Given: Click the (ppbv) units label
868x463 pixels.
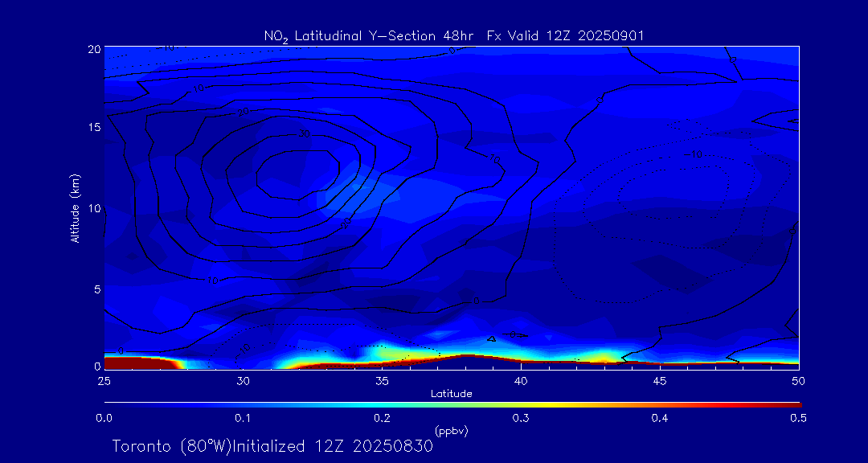Looking at the screenshot, I should click(451, 431).
